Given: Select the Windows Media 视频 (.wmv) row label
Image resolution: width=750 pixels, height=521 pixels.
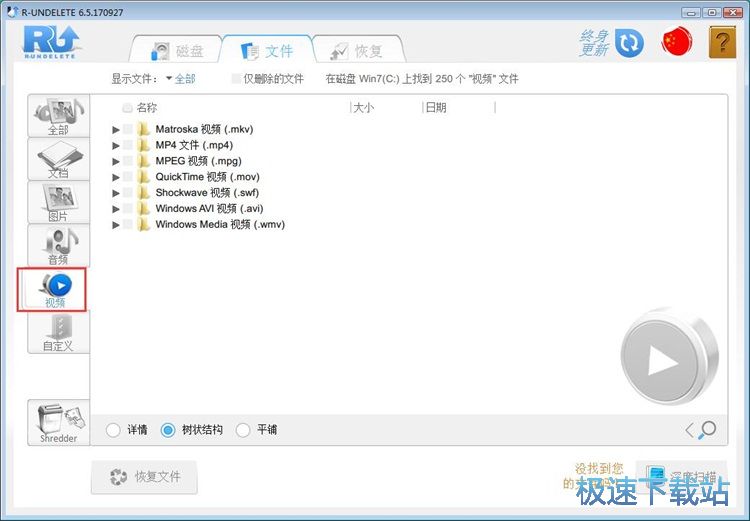Looking at the screenshot, I should [220, 224].
